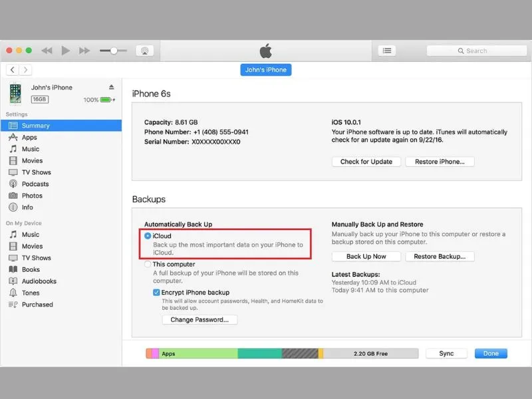Click the Summary list icon
532x399 pixels.
[13, 126]
